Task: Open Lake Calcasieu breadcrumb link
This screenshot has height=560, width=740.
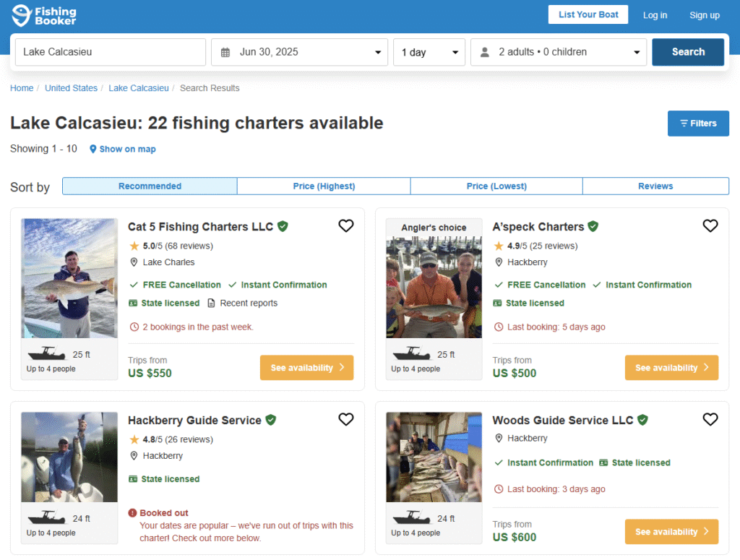Action: 139,88
